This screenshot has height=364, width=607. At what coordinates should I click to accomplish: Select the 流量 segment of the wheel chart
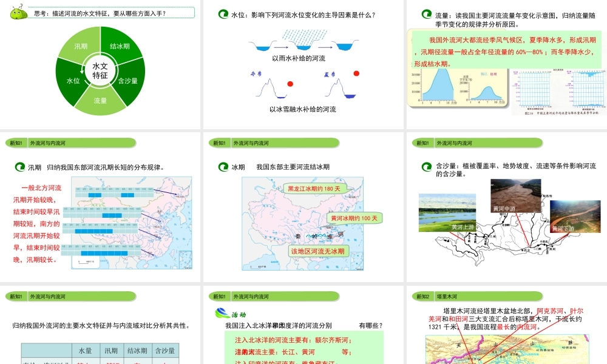point(100,101)
